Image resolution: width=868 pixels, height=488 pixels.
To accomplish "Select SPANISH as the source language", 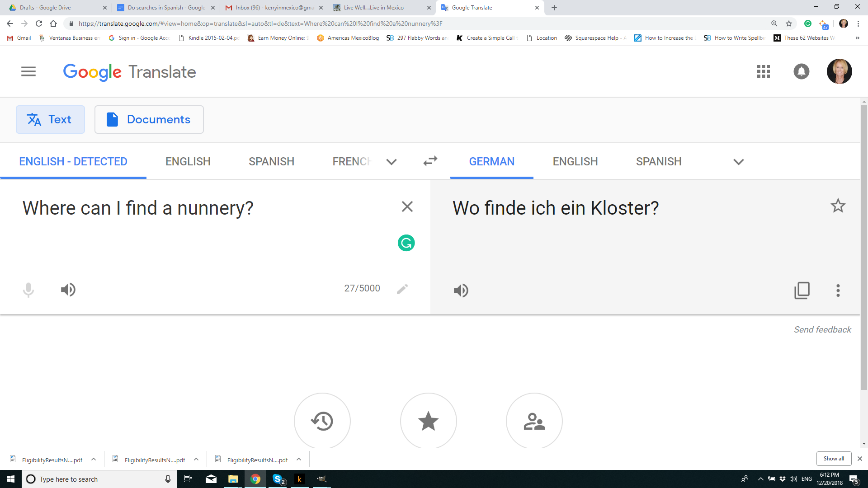I will click(271, 161).
